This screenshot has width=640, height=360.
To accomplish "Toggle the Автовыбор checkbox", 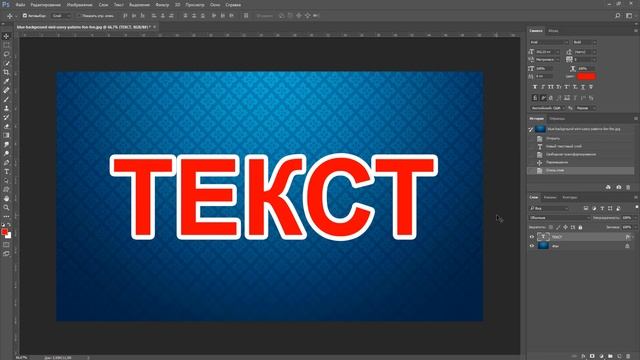I will coord(24,16).
